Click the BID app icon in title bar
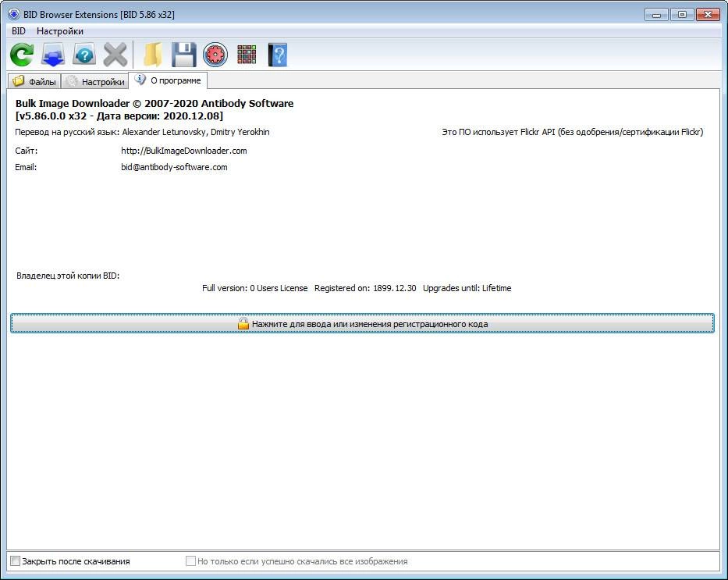Viewport: 728px width, 580px height. click(x=14, y=14)
